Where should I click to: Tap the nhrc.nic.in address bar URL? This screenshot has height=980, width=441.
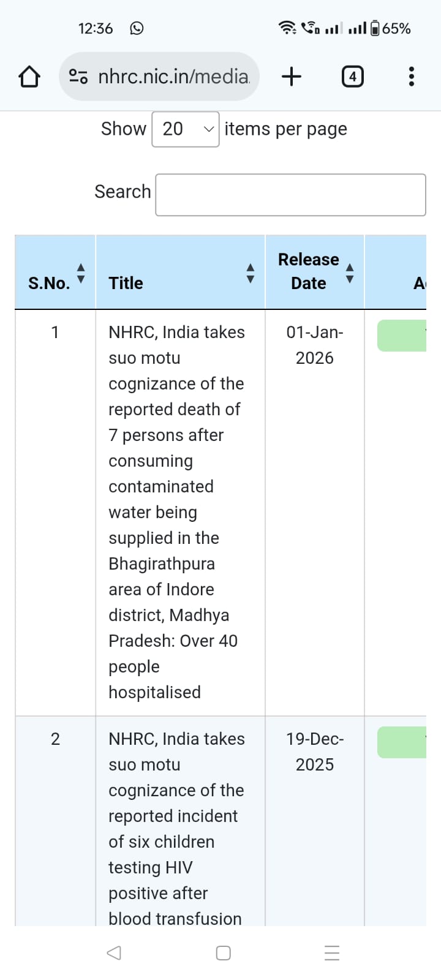(x=174, y=77)
